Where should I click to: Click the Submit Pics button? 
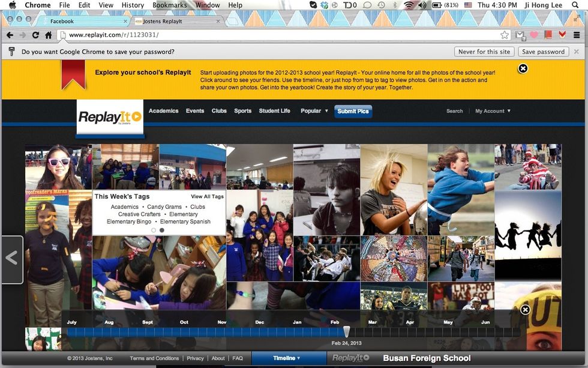[x=353, y=111]
